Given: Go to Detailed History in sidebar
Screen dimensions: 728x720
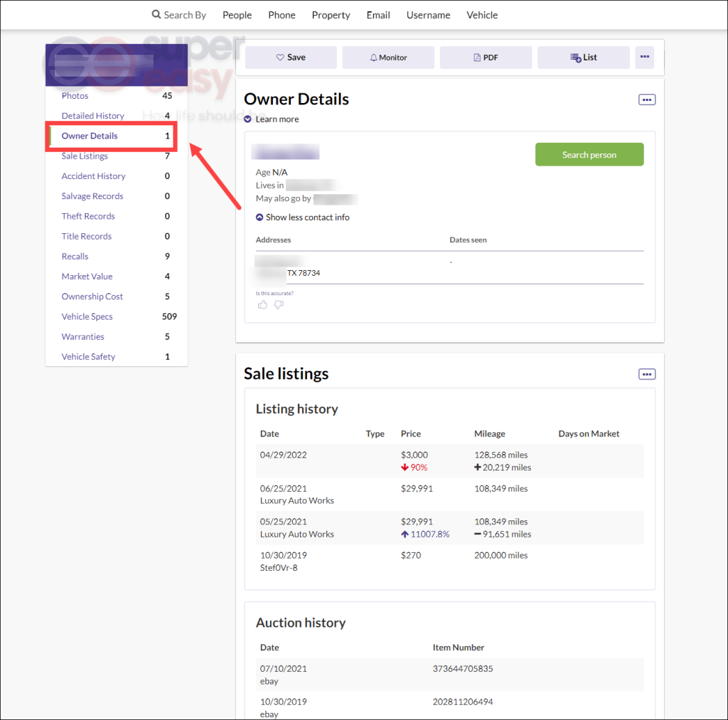Looking at the screenshot, I should click(x=93, y=116).
